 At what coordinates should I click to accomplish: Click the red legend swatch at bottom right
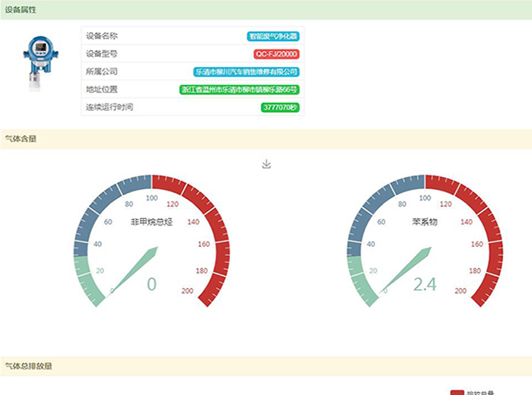pos(457,392)
